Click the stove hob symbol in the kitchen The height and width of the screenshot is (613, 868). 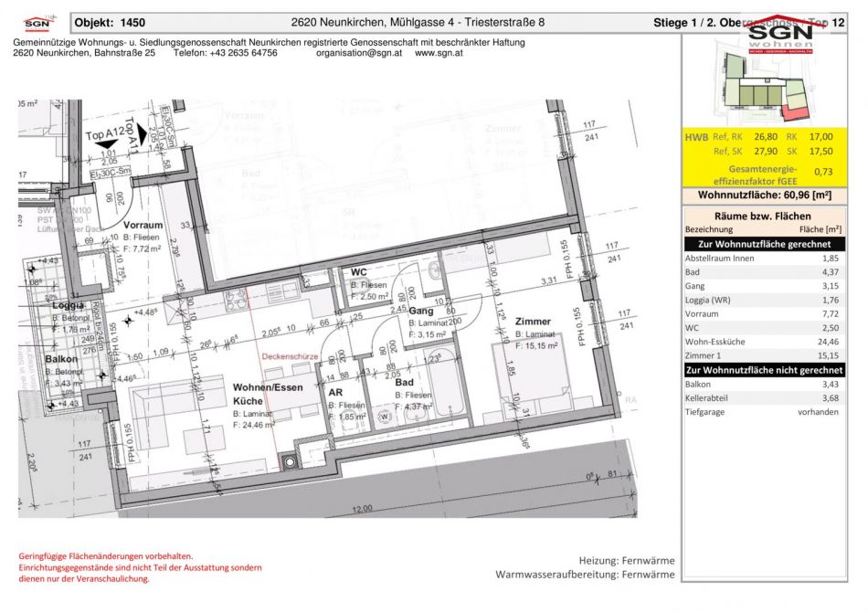(x=238, y=299)
